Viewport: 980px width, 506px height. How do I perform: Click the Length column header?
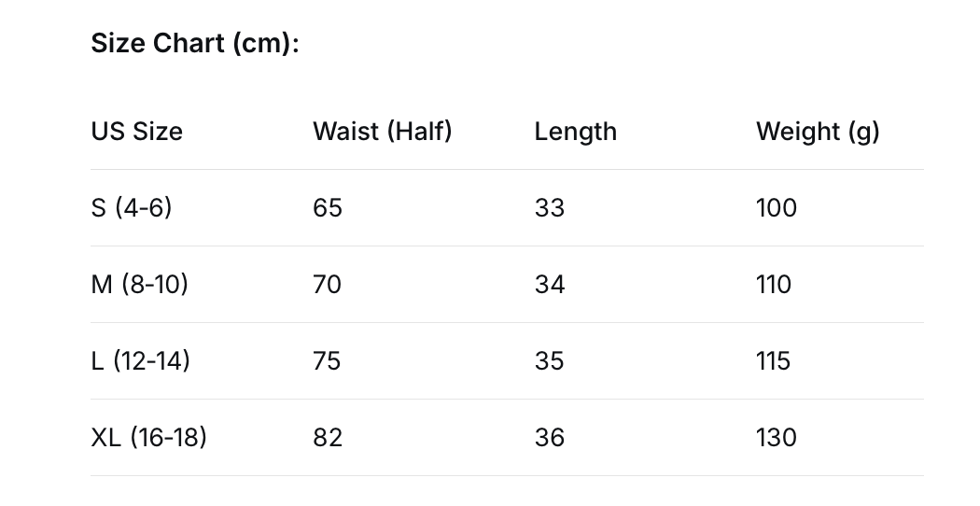coord(576,132)
